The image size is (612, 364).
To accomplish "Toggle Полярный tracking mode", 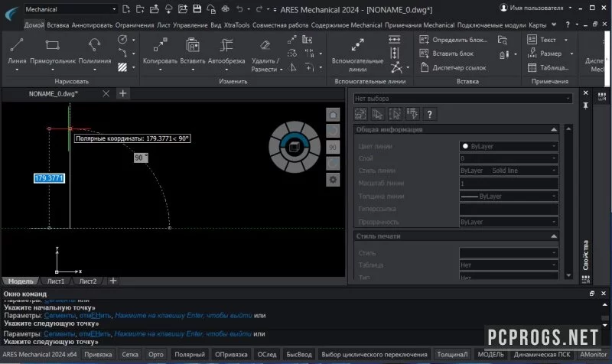I will 190,354.
